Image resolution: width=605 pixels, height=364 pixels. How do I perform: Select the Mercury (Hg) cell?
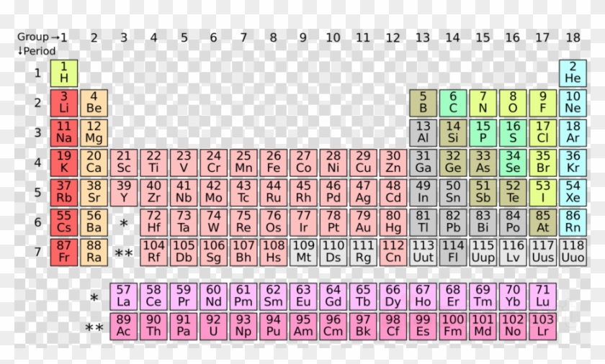point(393,222)
